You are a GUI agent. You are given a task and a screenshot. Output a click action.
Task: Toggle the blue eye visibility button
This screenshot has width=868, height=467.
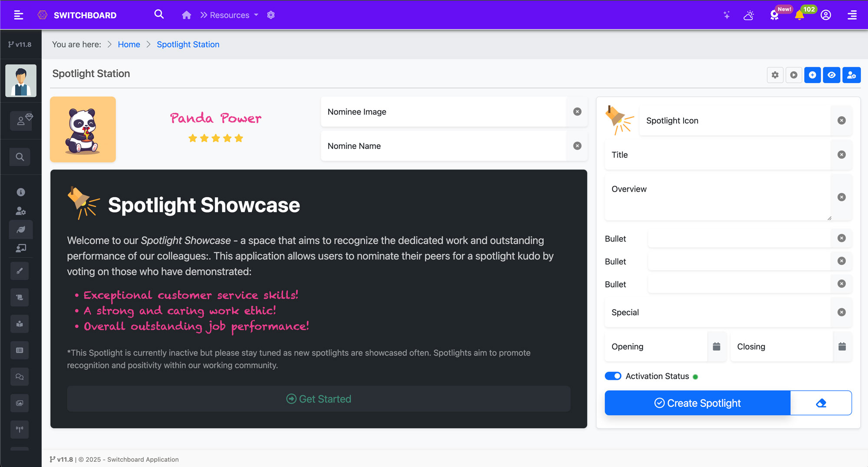tap(832, 75)
